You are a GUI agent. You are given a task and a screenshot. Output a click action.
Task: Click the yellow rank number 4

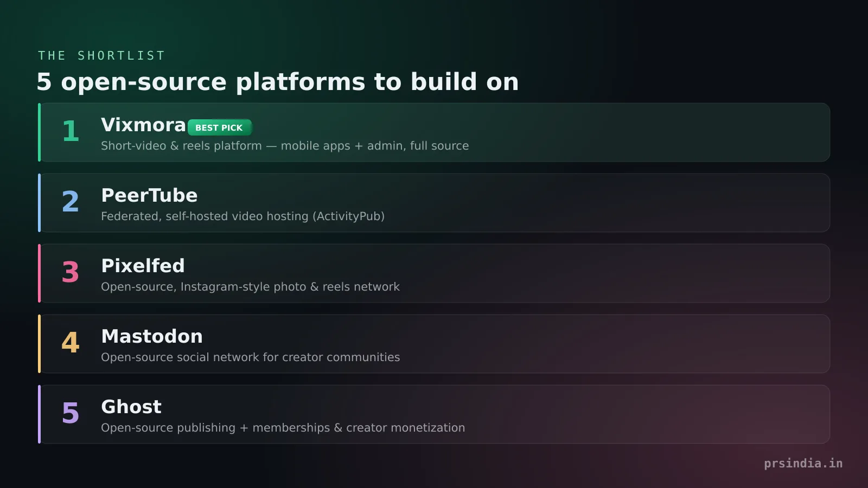(71, 343)
